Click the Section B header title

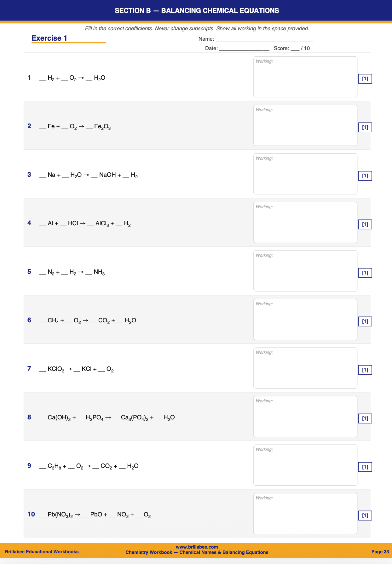197,10
